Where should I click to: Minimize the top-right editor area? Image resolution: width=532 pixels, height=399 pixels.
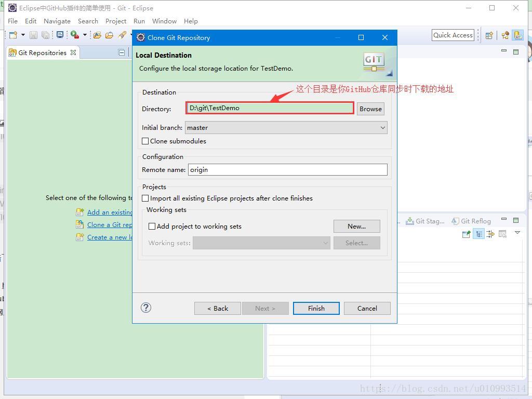(x=504, y=50)
